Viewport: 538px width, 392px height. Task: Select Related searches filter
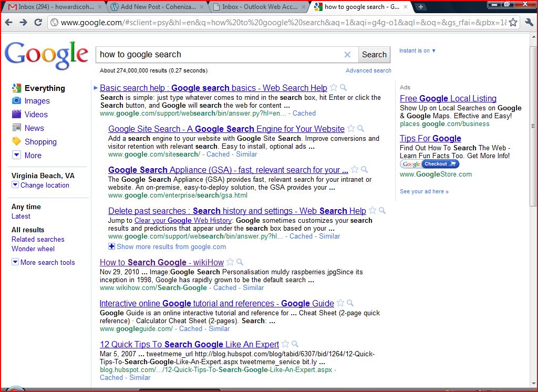38,239
